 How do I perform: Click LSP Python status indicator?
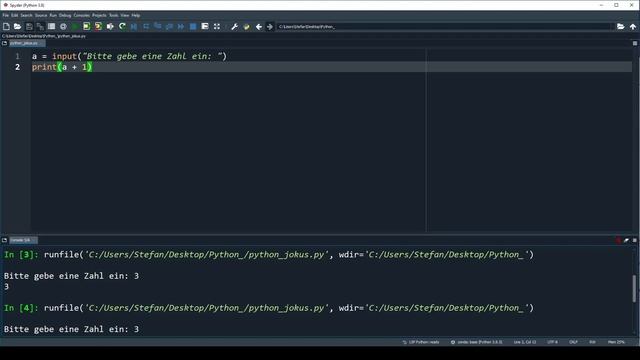(x=421, y=342)
